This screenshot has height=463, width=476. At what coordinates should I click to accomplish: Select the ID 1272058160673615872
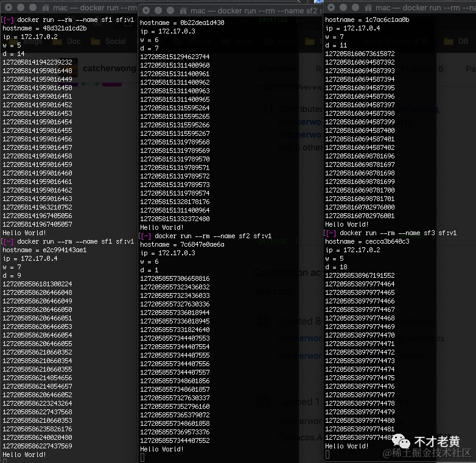(360, 54)
